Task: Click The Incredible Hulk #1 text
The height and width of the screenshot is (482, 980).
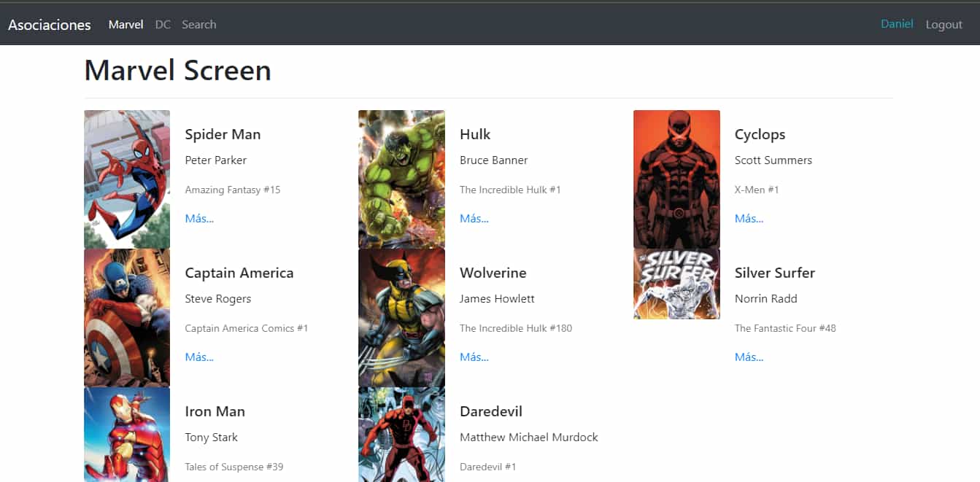Action: point(510,190)
